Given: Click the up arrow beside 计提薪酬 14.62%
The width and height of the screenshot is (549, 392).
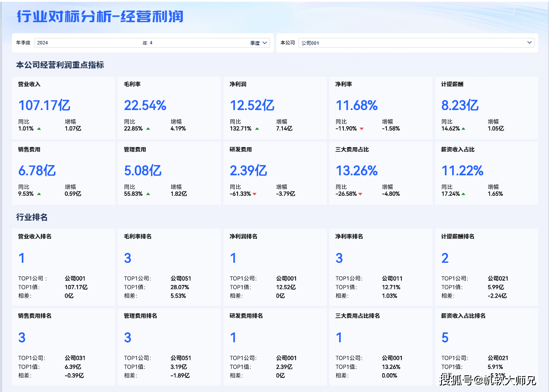Looking at the screenshot, I should tap(463, 129).
